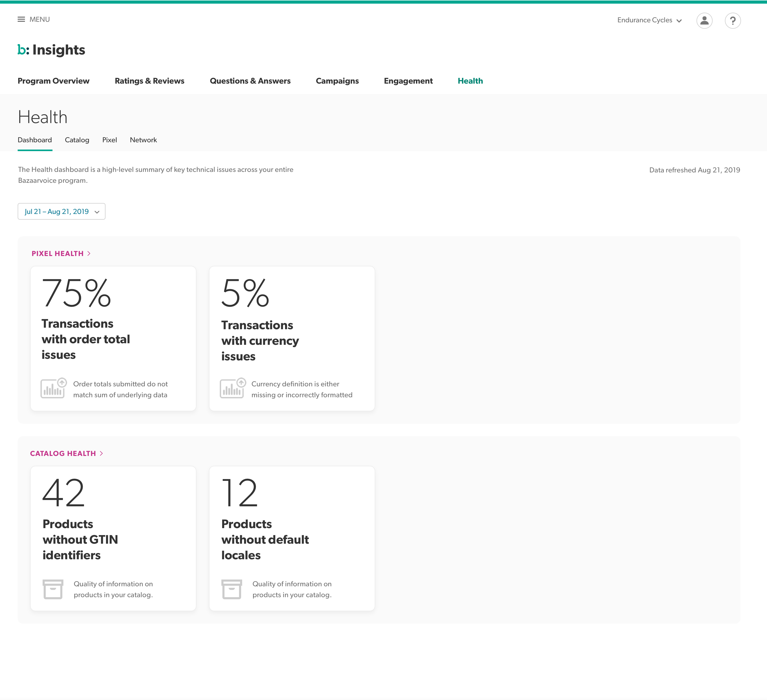Open the help question mark icon
Viewport: 767px width, 700px height.
pos(732,21)
